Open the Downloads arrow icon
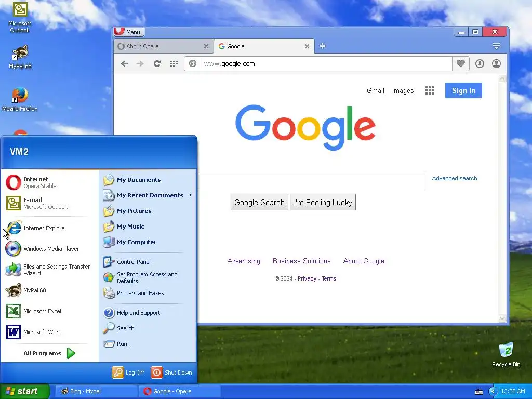This screenshot has height=399, width=532. click(480, 63)
